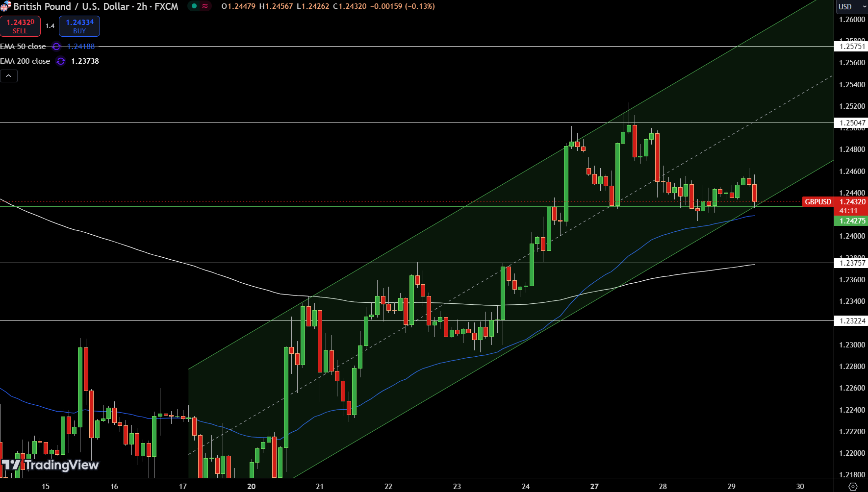Select the EMA 50 close label

23,47
